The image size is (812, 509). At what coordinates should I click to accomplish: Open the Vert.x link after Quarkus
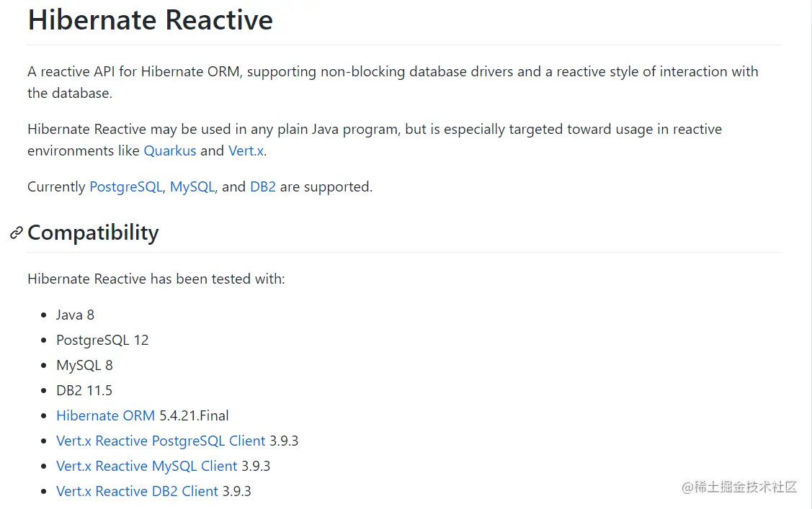tap(246, 150)
